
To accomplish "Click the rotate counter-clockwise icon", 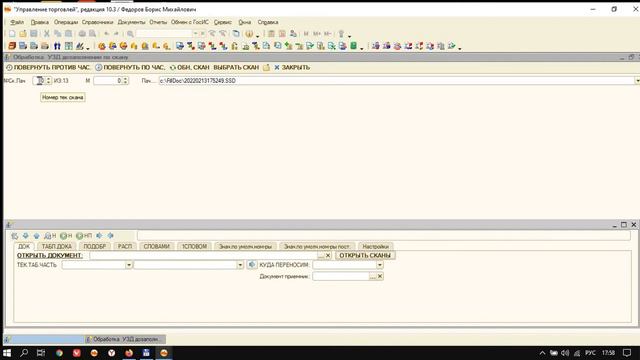I will click(x=9, y=67).
